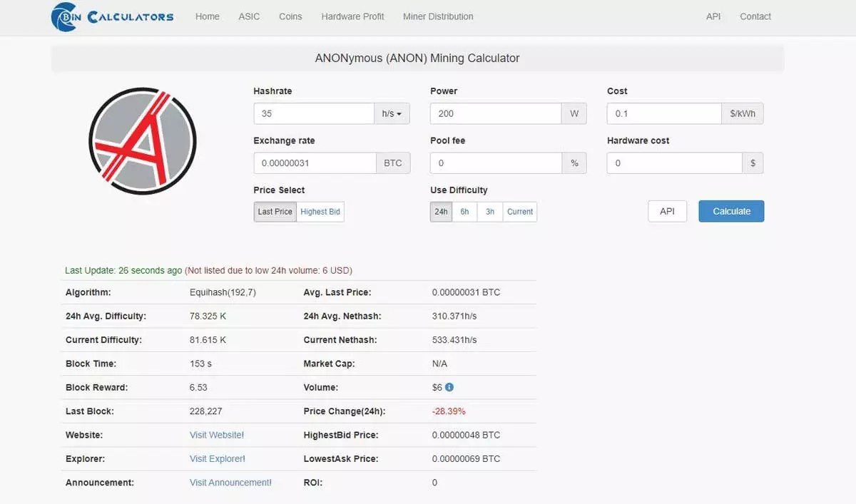Viewport: 856px width, 504px height.
Task: Click the 0.00000048 BTC highest bid
Action: 467,435
